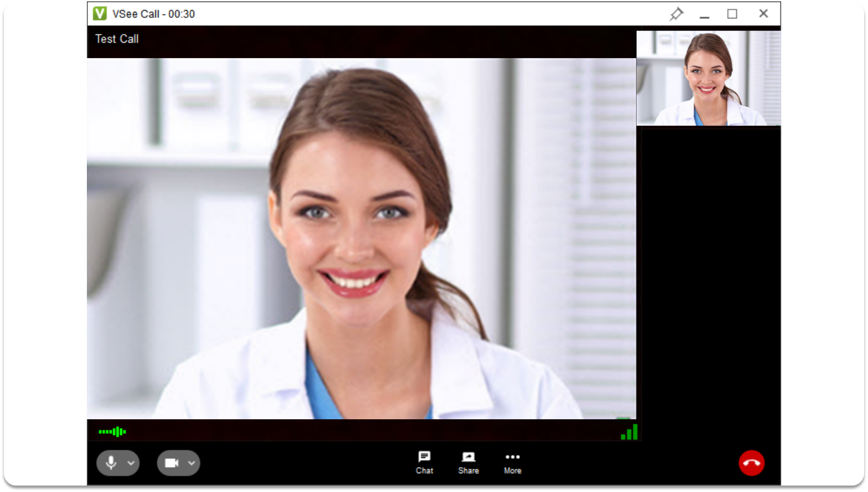Expand the microphone options chevron
This screenshot has height=492, width=868.
[131, 463]
